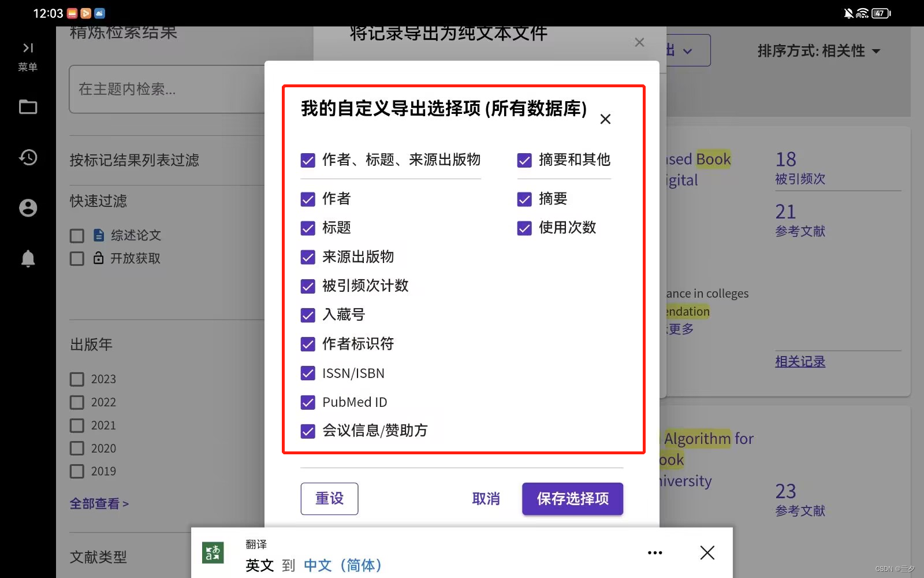
Task: Check publication year 2022
Action: click(x=77, y=402)
